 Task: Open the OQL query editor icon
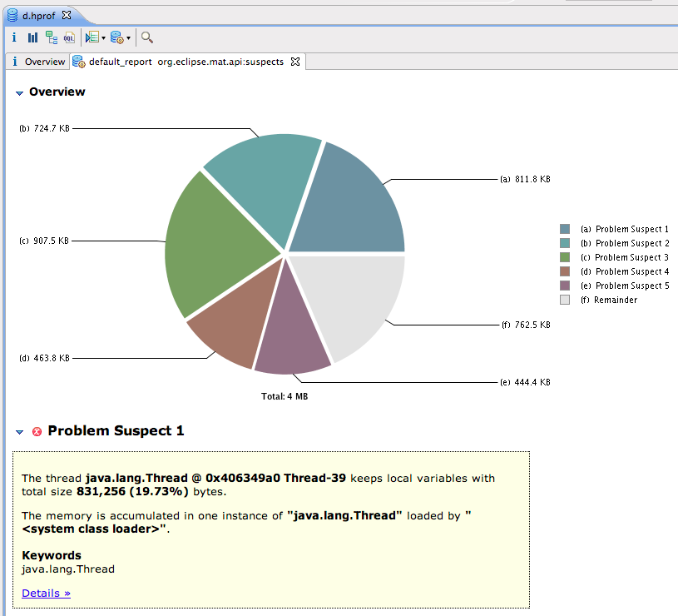(69, 37)
